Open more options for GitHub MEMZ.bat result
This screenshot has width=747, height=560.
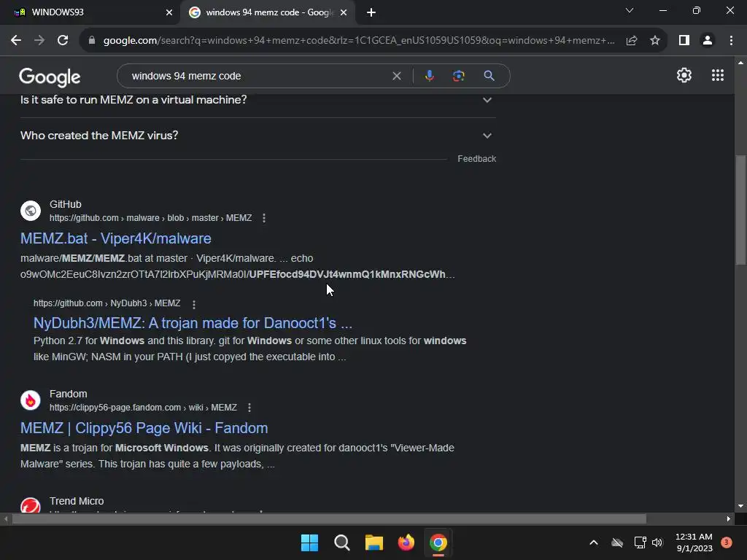click(264, 218)
